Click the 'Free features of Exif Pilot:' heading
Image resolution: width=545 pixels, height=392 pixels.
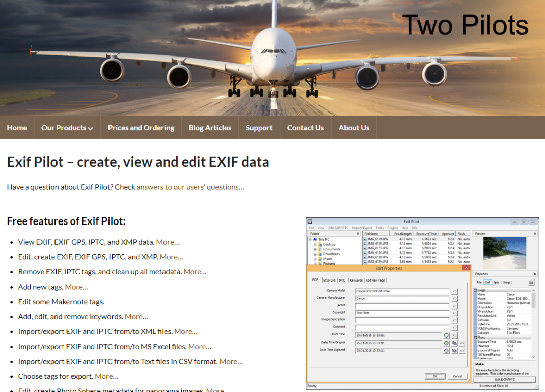(x=66, y=221)
